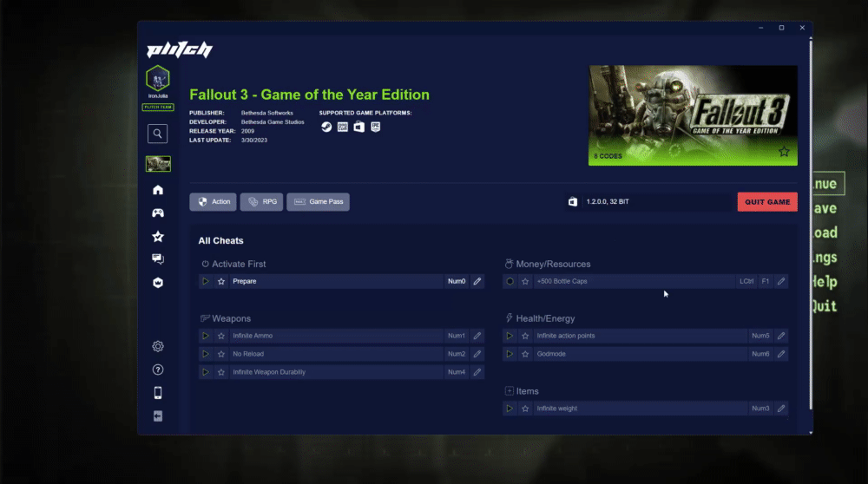The width and height of the screenshot is (868, 484).
Task: Open the help question mark icon
Action: pyautogui.click(x=158, y=370)
